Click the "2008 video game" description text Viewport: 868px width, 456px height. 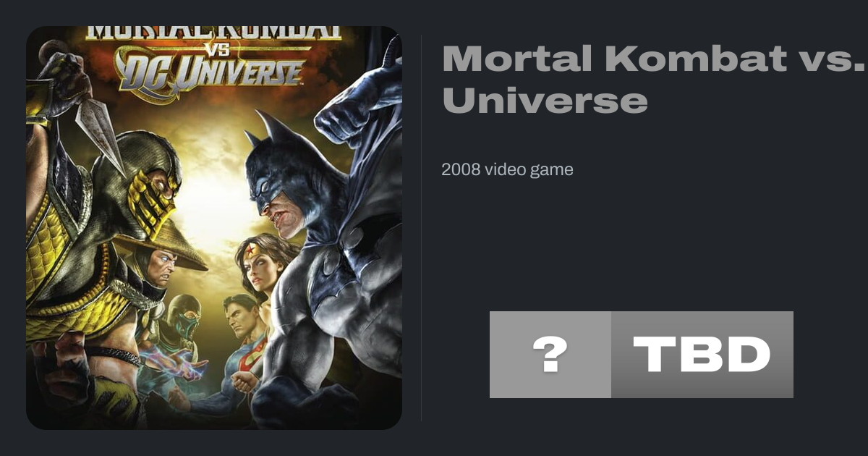pos(507,170)
